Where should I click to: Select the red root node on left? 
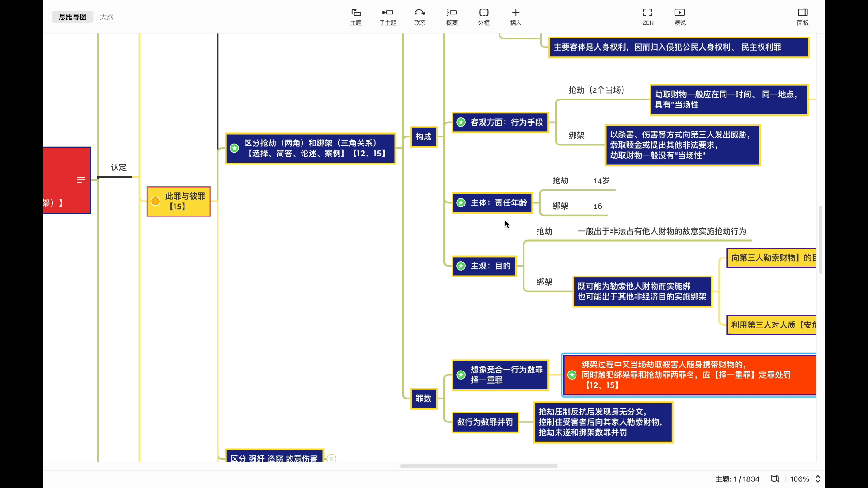(x=67, y=180)
